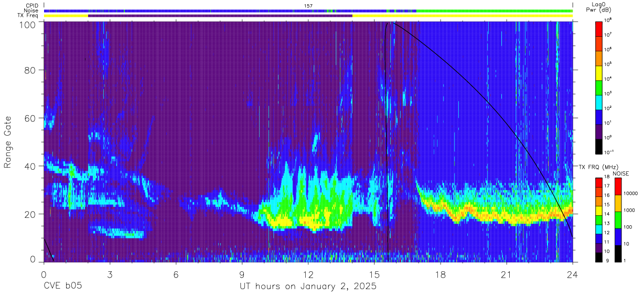Viewport: 644px width, 297px height.
Task: Pick the black bottom segment of Lag0 Pwr colorbar
Action: coord(599,146)
